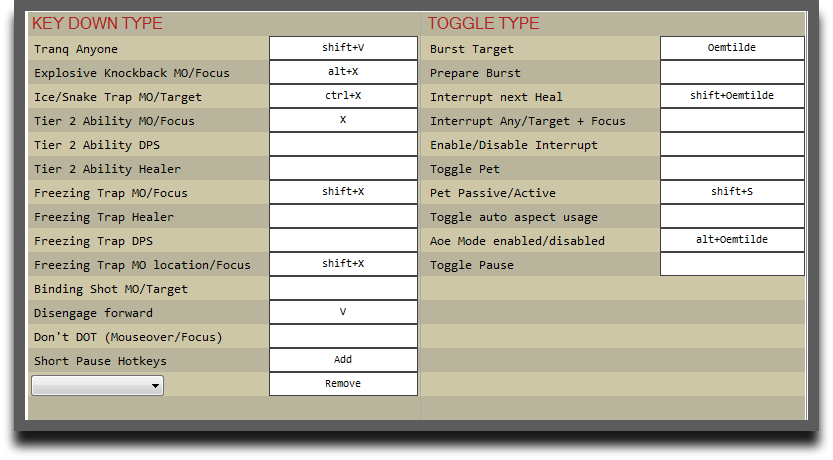833x460 pixels.
Task: Open the dropdown next to the Remove button
Action: (98, 385)
